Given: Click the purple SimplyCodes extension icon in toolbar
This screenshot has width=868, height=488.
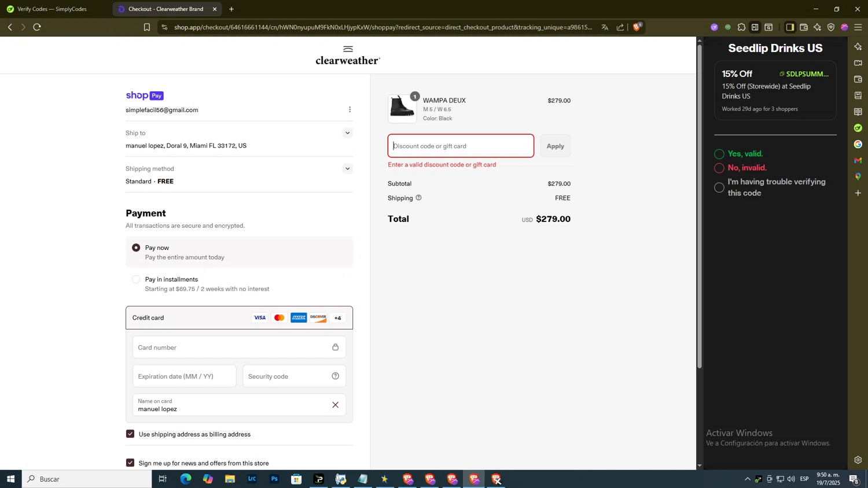Looking at the screenshot, I should pyautogui.click(x=714, y=27).
